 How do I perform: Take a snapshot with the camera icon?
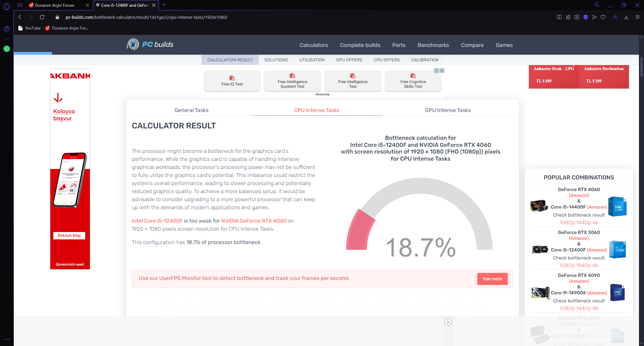(x=577, y=17)
